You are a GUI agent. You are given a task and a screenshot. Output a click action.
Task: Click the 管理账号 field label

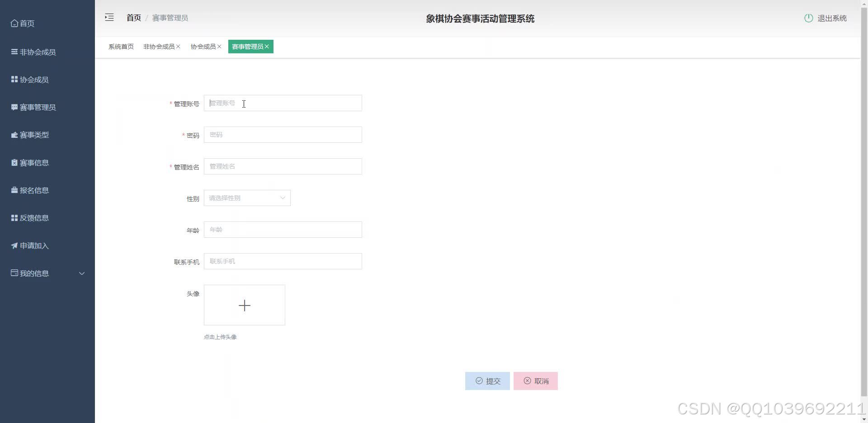pyautogui.click(x=187, y=104)
